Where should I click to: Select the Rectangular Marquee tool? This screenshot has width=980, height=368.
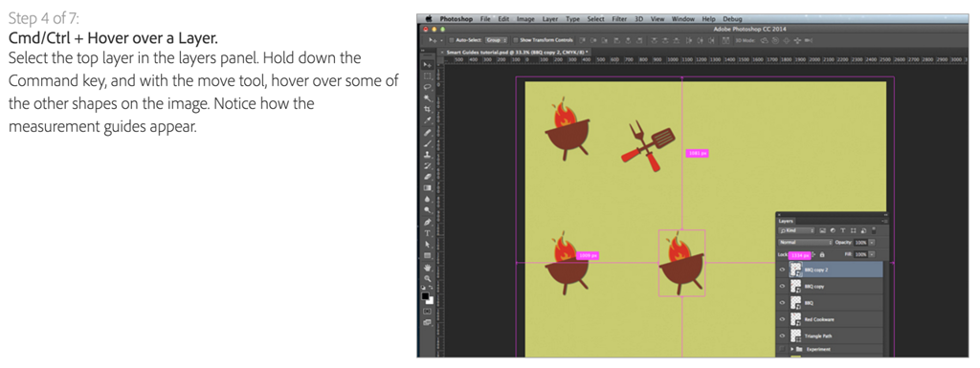[428, 76]
